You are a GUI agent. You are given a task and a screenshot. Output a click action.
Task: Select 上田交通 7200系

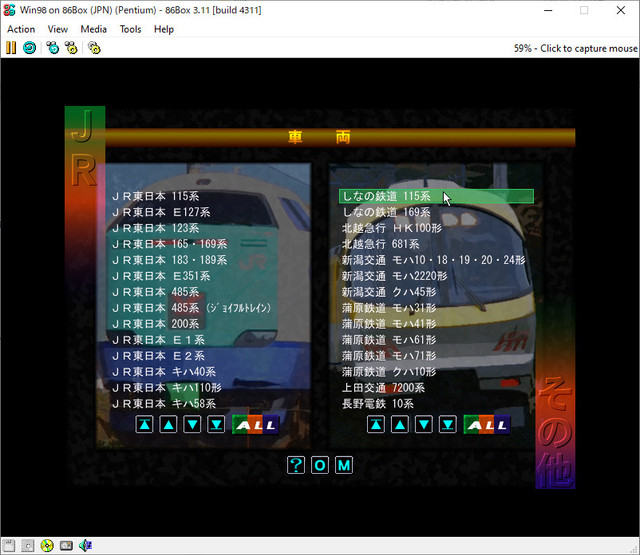coord(383,388)
